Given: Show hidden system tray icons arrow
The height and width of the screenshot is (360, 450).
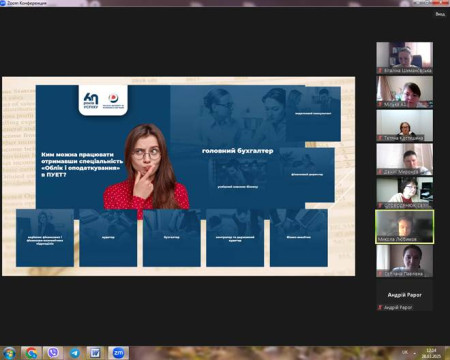Looking at the screenshot, I should (415, 353).
